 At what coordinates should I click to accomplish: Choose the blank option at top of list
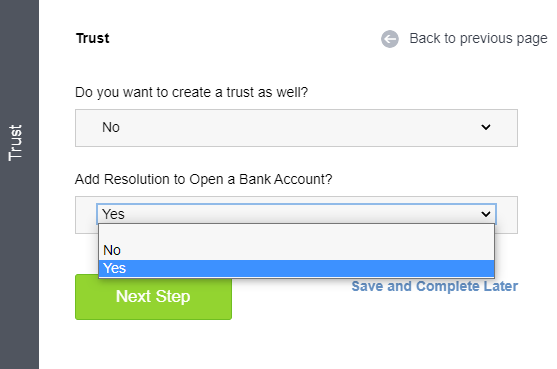pyautogui.click(x=296, y=233)
